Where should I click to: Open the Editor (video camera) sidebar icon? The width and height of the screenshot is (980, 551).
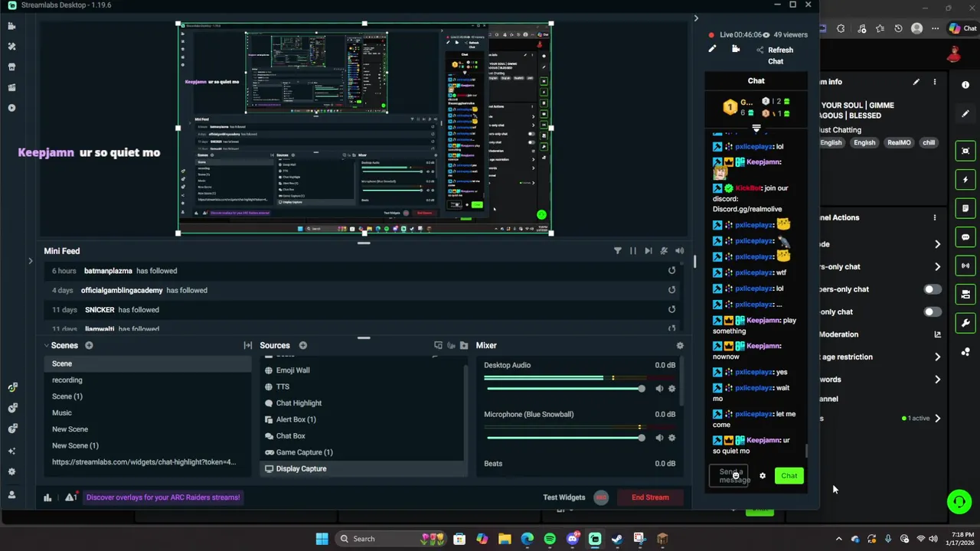tap(11, 26)
